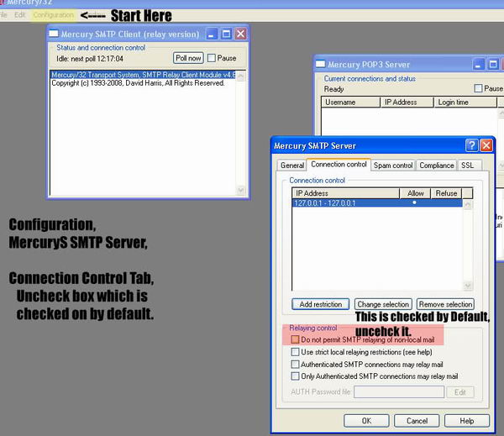Image resolution: width=504 pixels, height=436 pixels.
Task: Click the Allow dot for 127.0.0.1 row
Action: [414, 202]
